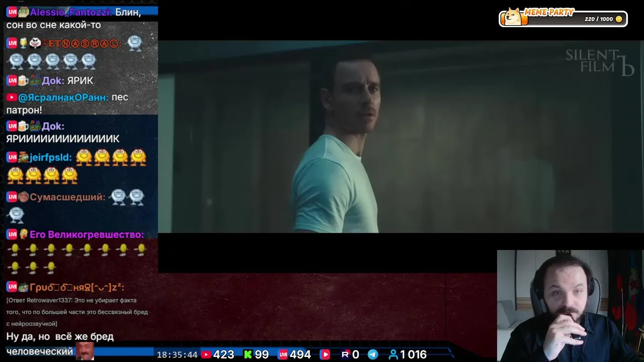Click LIVE badge next to jeirfpsld
Image resolution: width=644 pixels, height=362 pixels.
[x=12, y=157]
